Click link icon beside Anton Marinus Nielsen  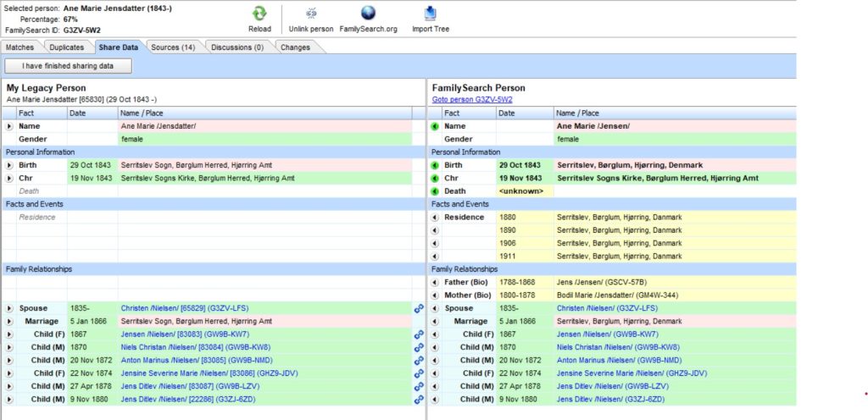click(x=419, y=361)
